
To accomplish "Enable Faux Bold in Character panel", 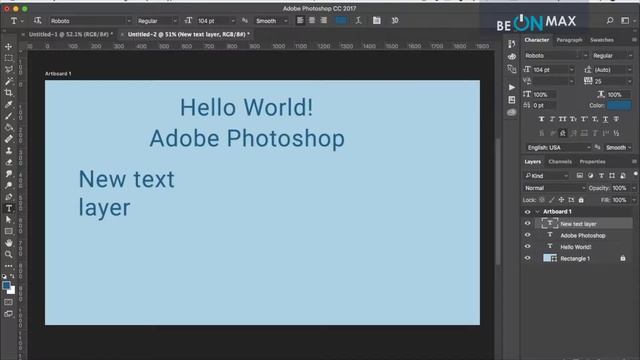I will (541, 119).
